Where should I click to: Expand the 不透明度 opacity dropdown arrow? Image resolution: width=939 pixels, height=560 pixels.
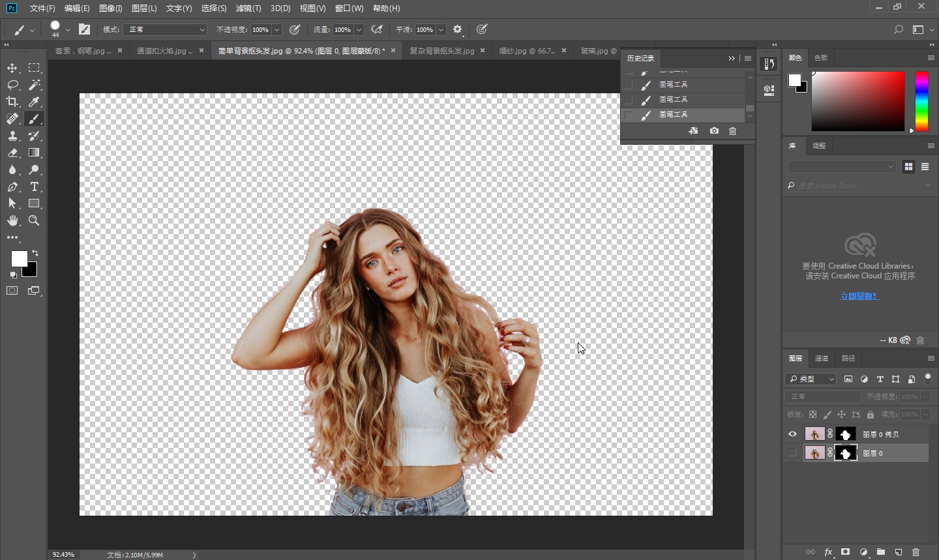[x=276, y=29]
